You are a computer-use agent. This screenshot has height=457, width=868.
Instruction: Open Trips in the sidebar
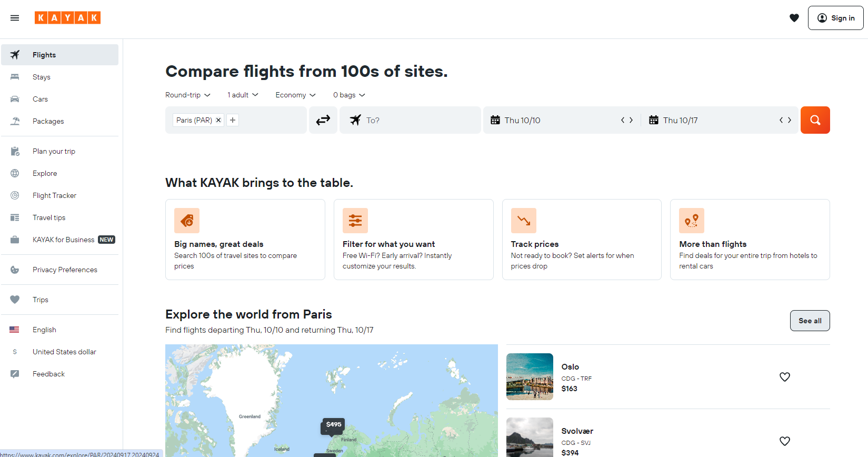point(59,300)
